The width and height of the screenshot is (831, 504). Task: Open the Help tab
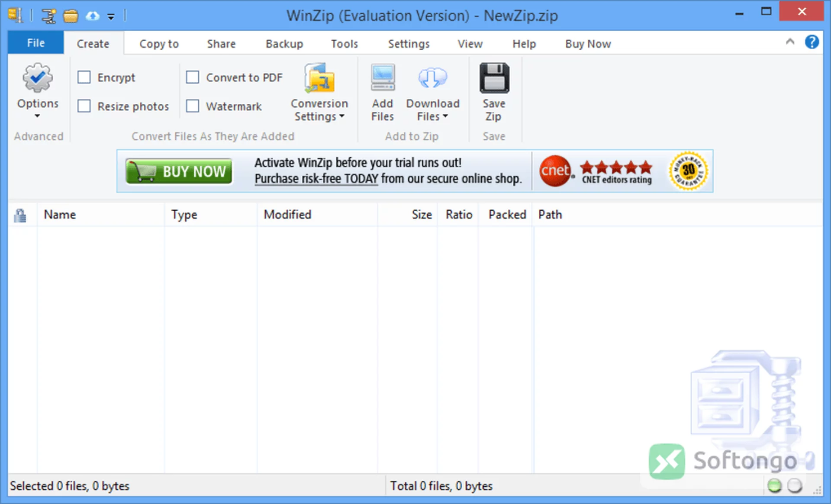coord(524,44)
